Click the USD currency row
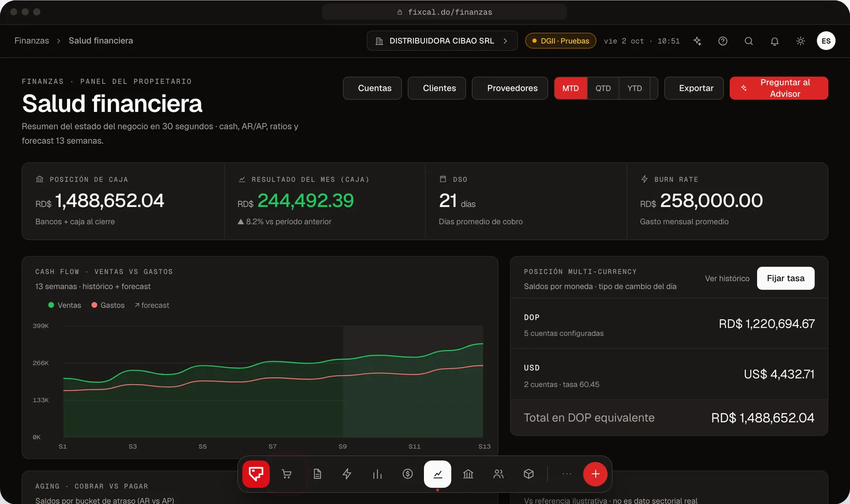 (x=669, y=374)
